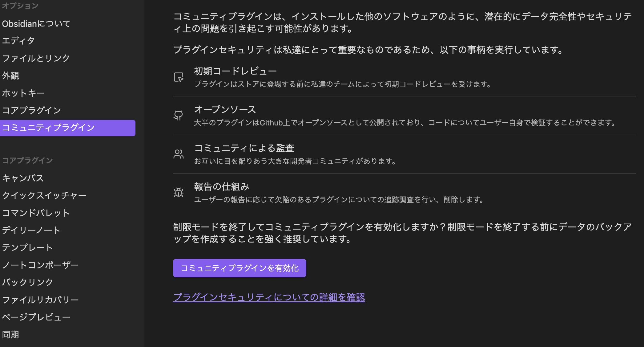Image resolution: width=644 pixels, height=347 pixels.
Task: Open Obsidianについて settings page
Action: tap(36, 23)
